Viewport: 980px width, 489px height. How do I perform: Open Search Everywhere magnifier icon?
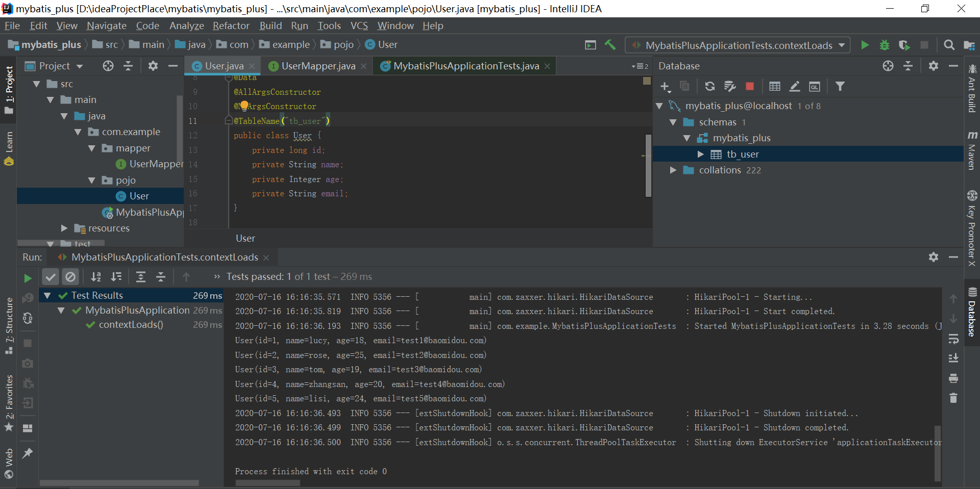(949, 45)
